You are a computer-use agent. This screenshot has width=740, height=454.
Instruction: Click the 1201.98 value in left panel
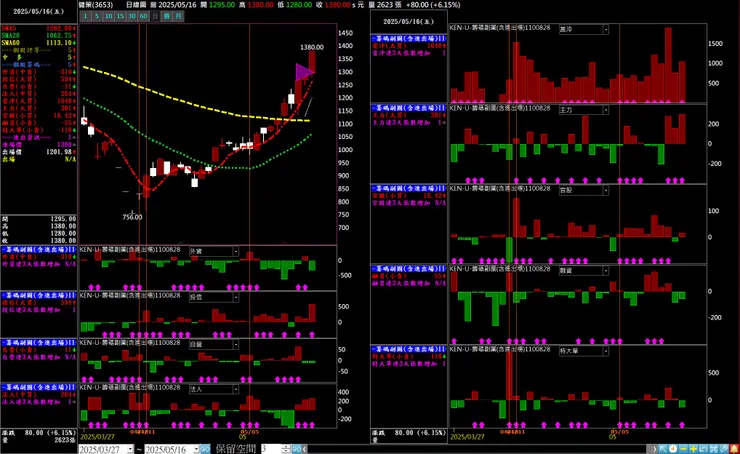click(59, 152)
